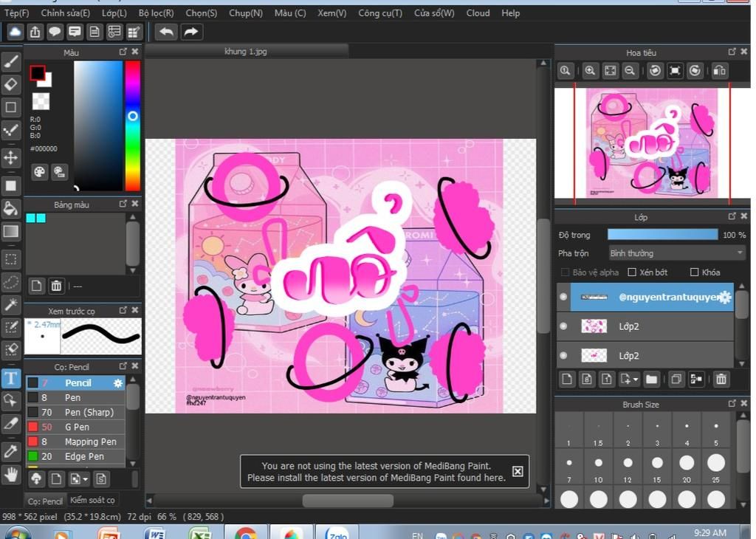Select the Move tool
The width and height of the screenshot is (756, 539).
(x=11, y=158)
